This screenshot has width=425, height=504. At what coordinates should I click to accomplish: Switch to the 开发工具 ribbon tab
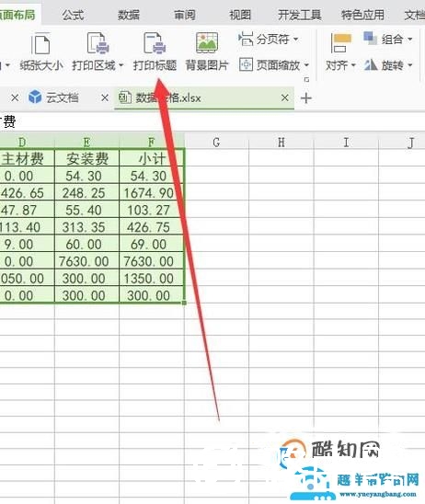pyautogui.click(x=300, y=15)
